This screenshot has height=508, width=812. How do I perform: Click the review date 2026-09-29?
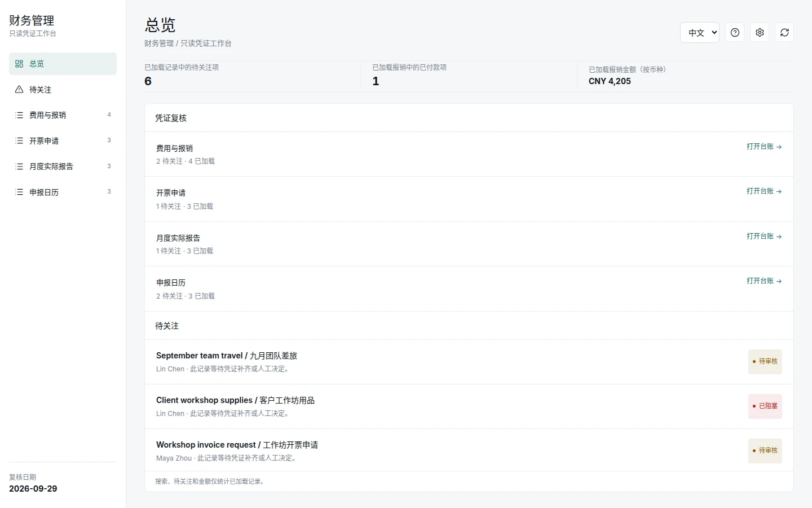coord(33,489)
